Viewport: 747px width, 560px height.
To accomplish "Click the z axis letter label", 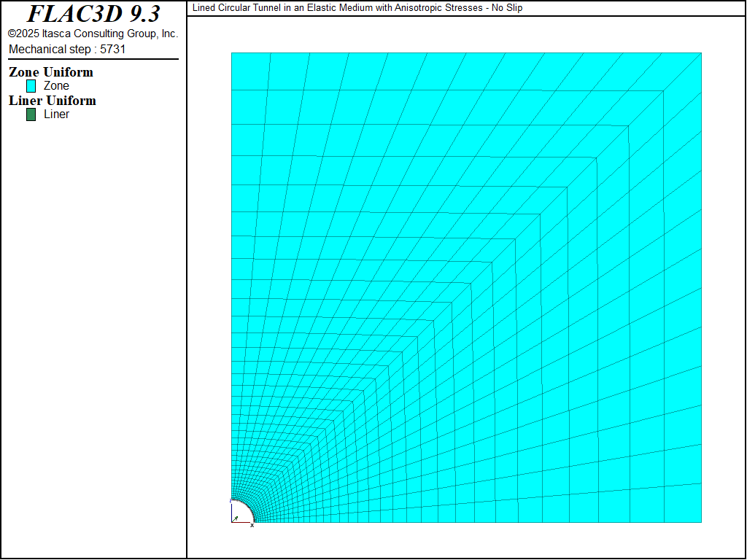I will 231,501.
